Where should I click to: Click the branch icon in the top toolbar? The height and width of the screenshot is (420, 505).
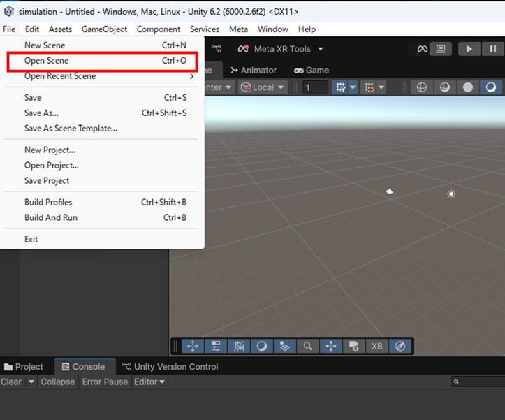[217, 49]
